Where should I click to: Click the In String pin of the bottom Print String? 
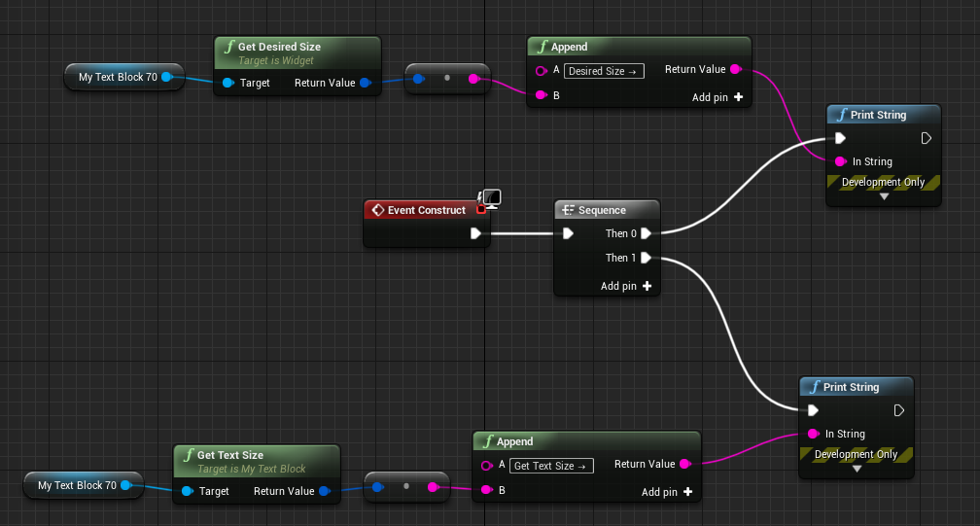813,434
